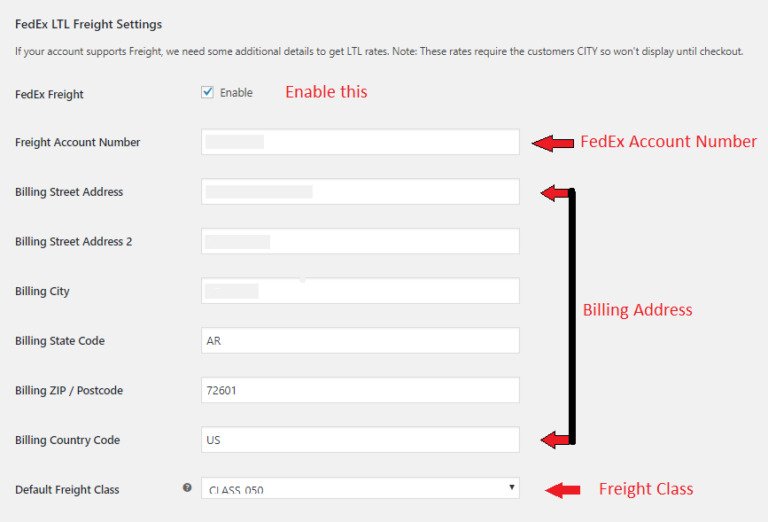
Task: Click the red arrow pointing at Billing Street Address
Action: [554, 192]
